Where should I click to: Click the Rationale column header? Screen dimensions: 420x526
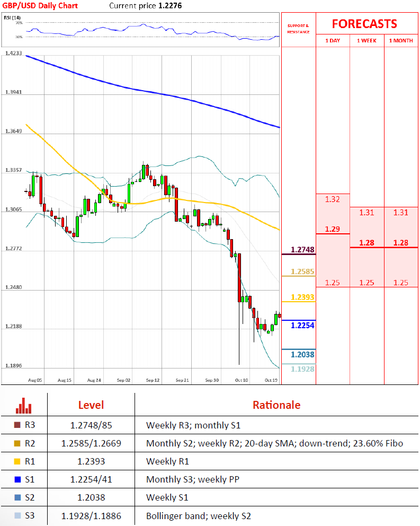pos(276,405)
